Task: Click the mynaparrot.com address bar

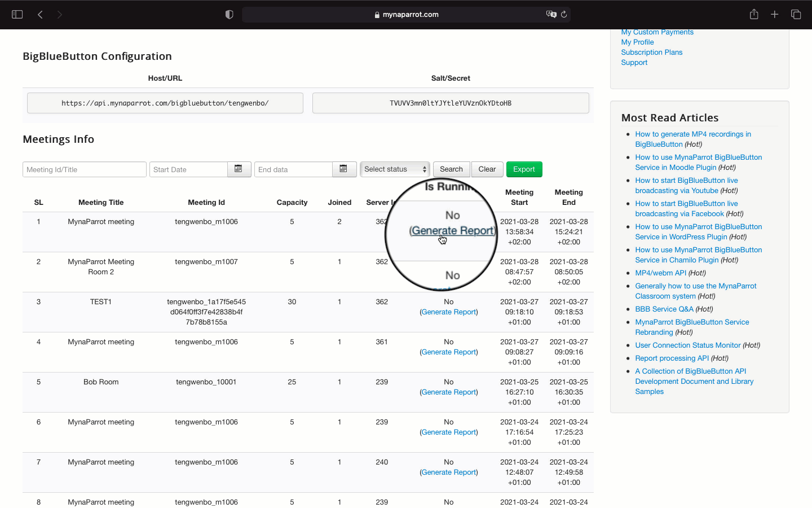Action: (406, 14)
